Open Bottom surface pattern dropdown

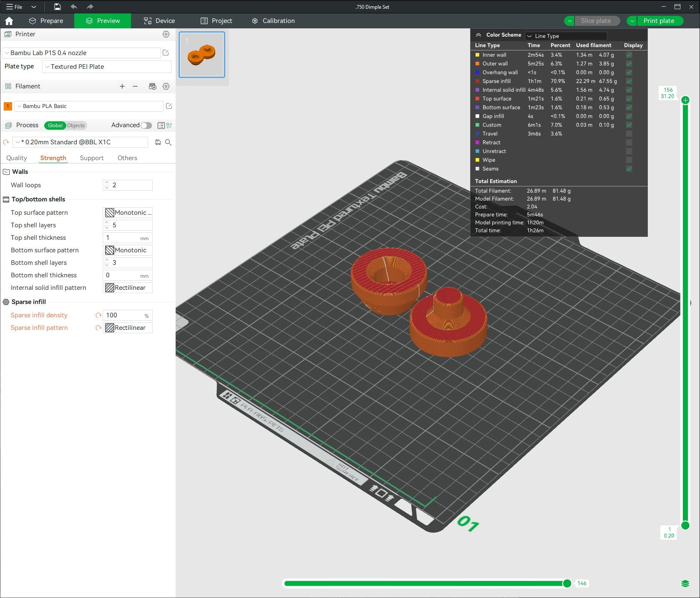[128, 250]
